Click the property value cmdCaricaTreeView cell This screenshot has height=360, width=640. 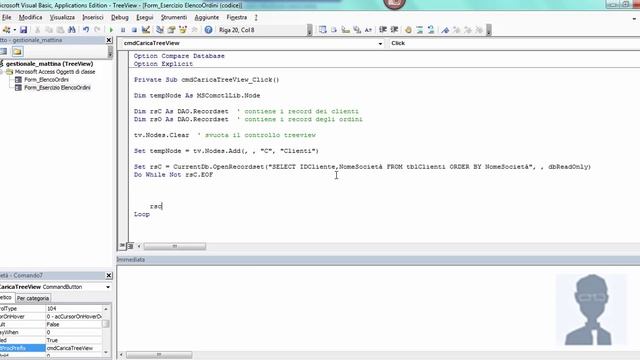(x=73, y=348)
